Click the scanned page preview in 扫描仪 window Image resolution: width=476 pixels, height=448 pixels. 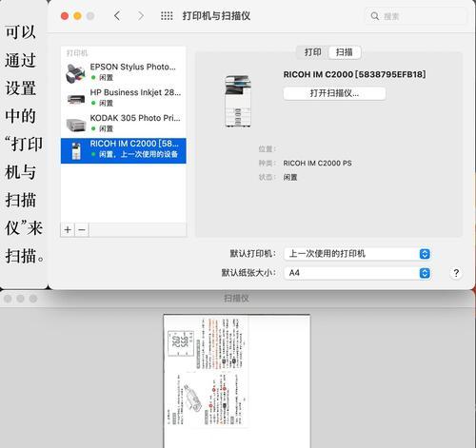point(237,381)
